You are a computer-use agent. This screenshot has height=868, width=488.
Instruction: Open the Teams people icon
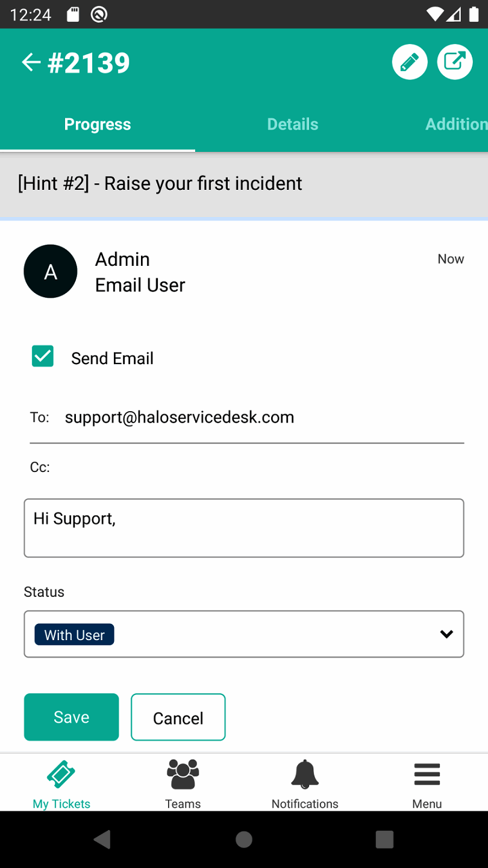(x=183, y=775)
